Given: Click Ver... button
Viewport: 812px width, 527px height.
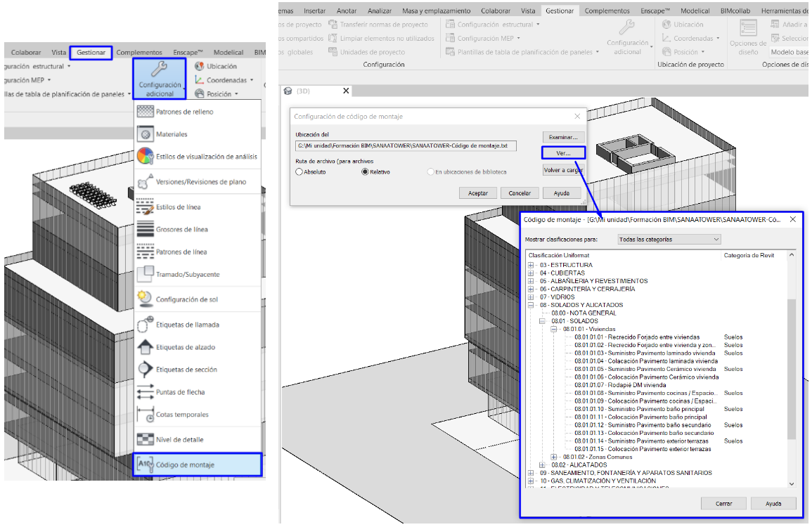Looking at the screenshot, I should pyautogui.click(x=563, y=153).
